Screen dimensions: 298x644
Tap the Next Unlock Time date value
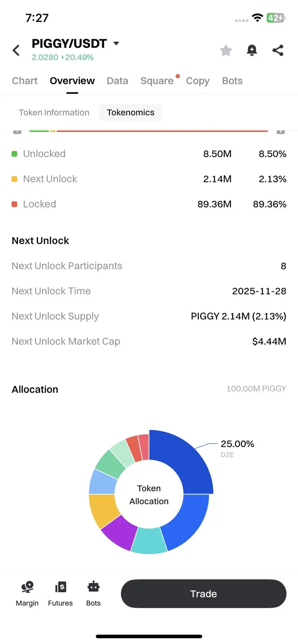259,291
